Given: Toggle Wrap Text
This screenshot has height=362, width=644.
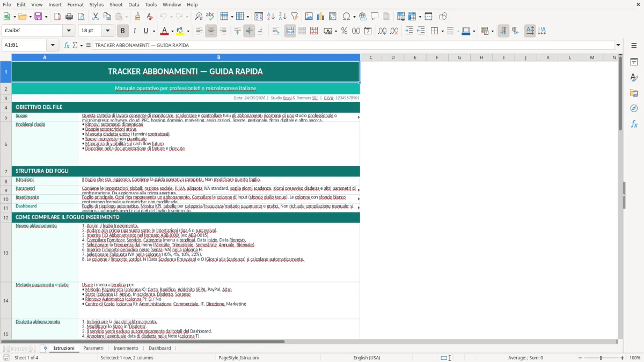Looking at the screenshot, I should pyautogui.click(x=276, y=31).
